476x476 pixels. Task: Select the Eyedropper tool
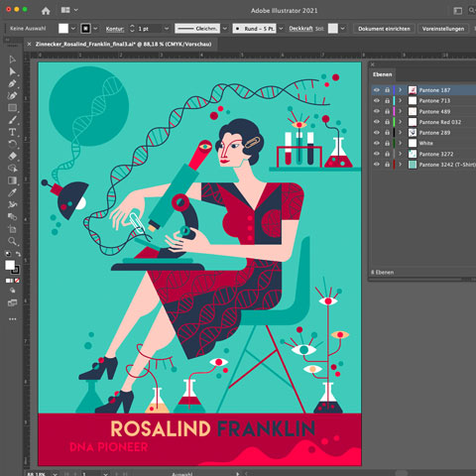(x=12, y=192)
